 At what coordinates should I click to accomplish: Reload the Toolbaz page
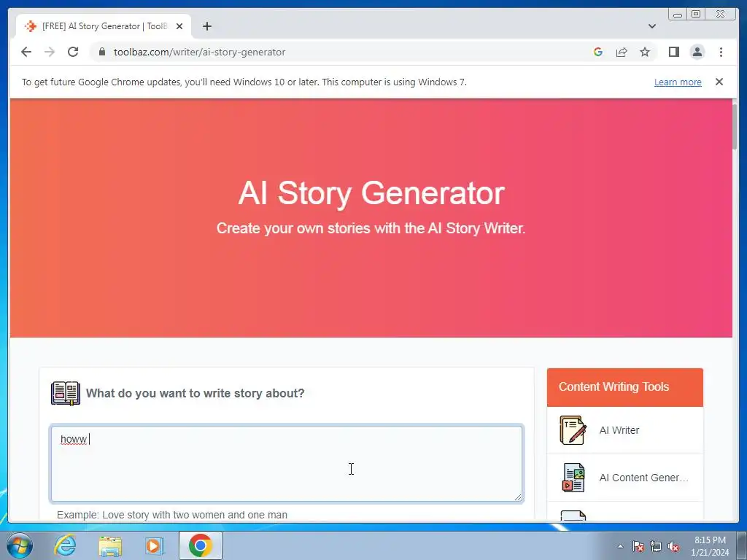point(73,52)
